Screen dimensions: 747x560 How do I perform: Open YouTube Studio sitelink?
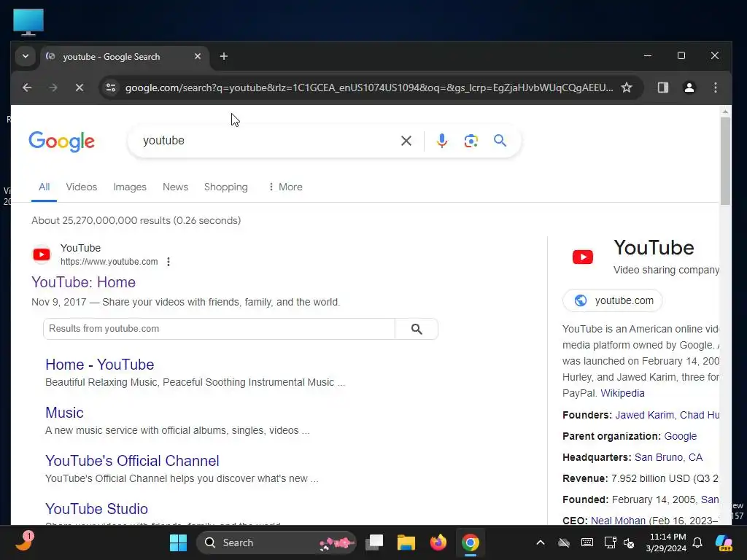point(96,509)
